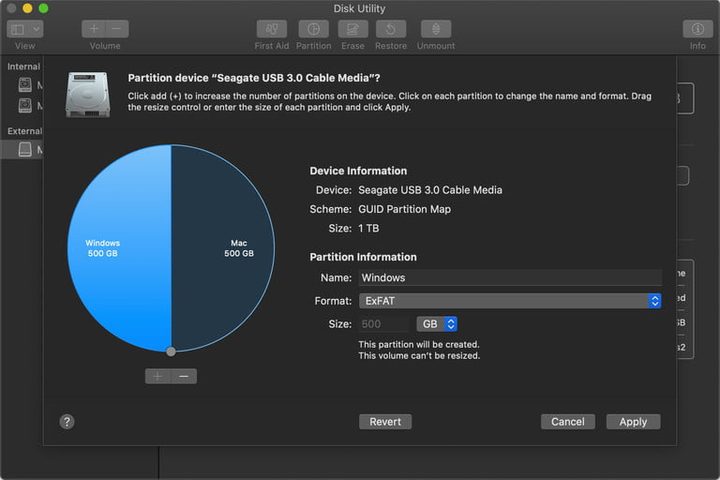This screenshot has height=480, width=720.
Task: Click the Unmount toolbar icon
Action: pos(435,30)
